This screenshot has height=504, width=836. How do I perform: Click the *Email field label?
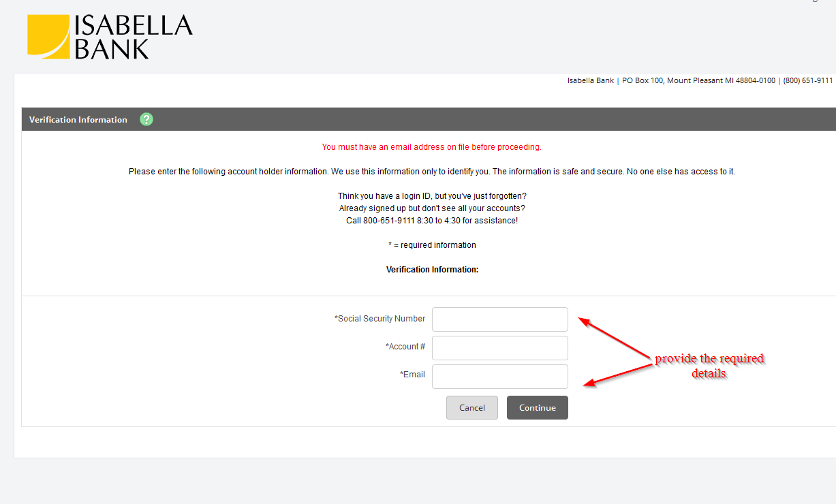point(412,375)
